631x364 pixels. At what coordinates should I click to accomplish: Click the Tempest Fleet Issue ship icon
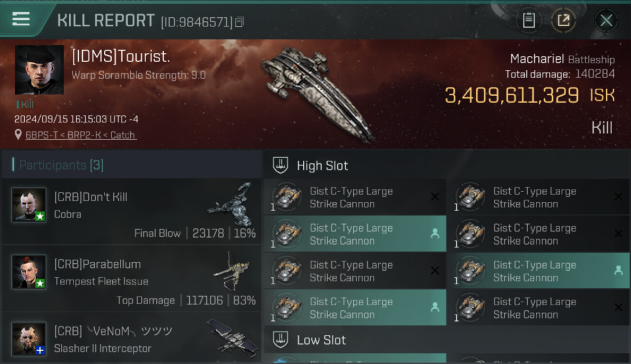[x=232, y=270]
